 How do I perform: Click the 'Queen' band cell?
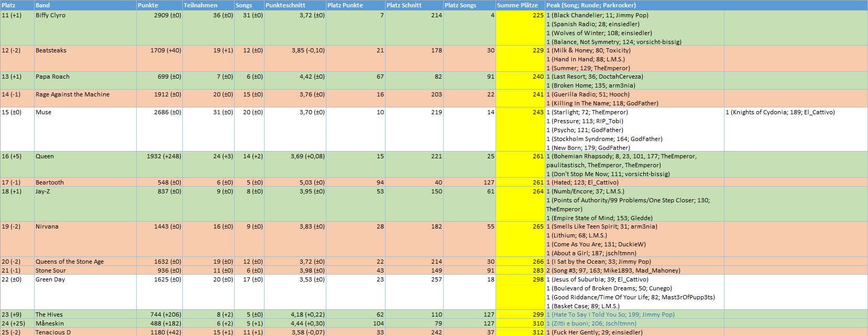click(85, 165)
